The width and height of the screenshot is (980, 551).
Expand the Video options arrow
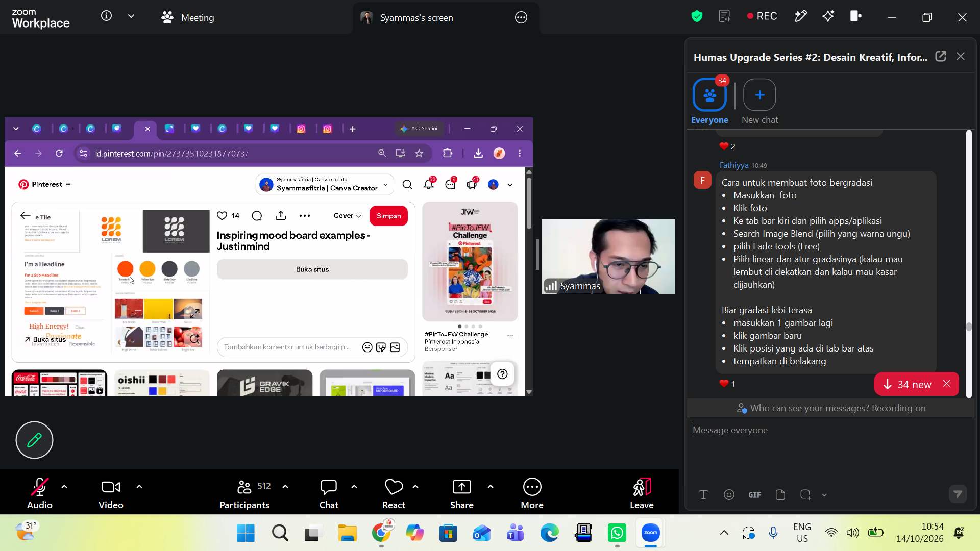139,487
